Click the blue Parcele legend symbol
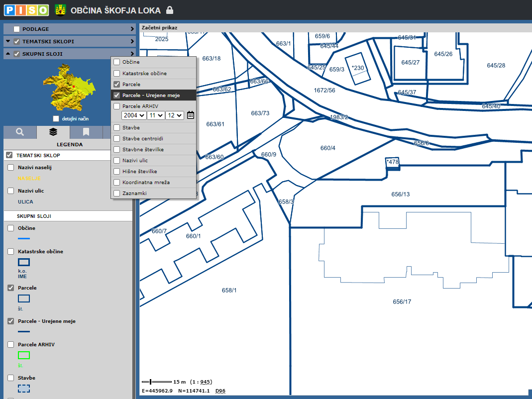Viewport: 532px width, 399px height. click(x=24, y=299)
